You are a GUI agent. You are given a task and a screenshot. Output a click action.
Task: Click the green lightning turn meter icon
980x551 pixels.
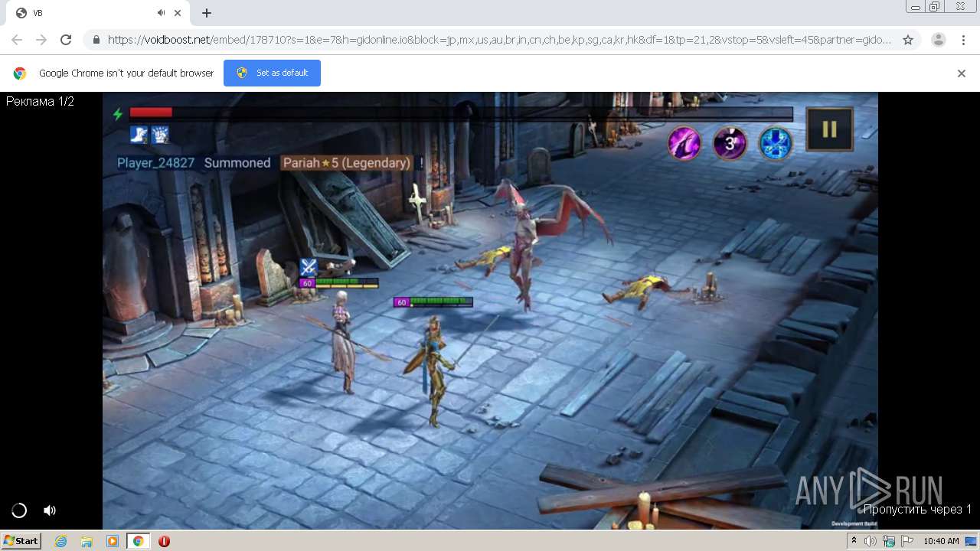[x=118, y=114]
